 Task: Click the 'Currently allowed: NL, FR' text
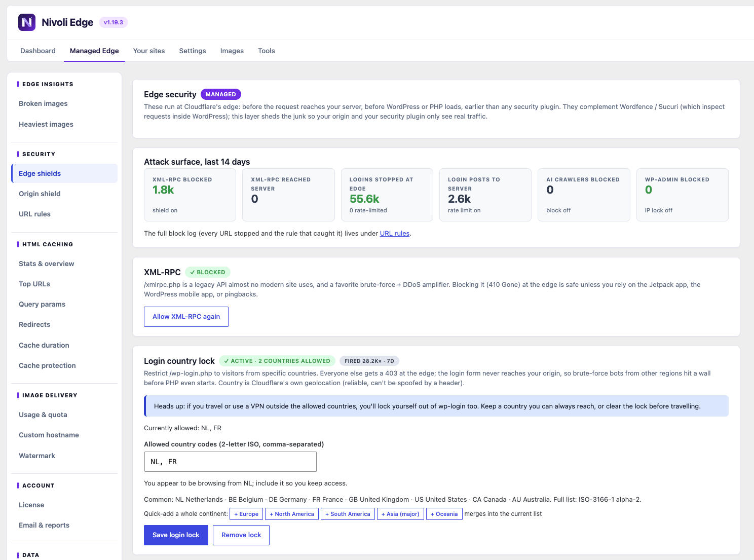point(183,428)
